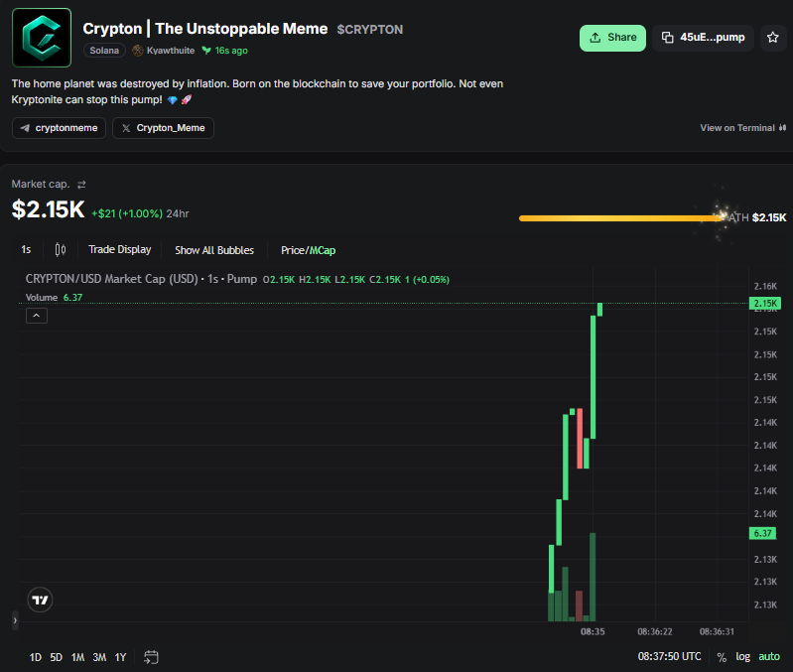Copy contract address 45uE...pump
Screen dimensions: 793x672
[703, 38]
